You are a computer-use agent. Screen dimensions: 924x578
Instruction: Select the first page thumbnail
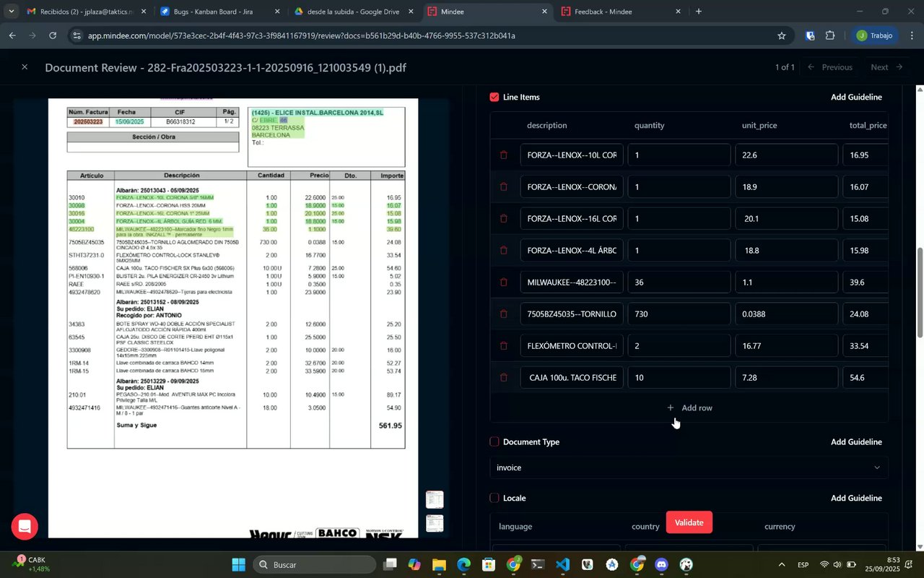(x=435, y=499)
